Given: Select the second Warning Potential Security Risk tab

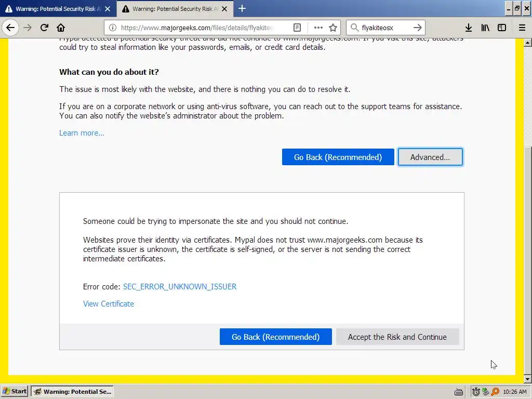Looking at the screenshot, I should pyautogui.click(x=175, y=9).
